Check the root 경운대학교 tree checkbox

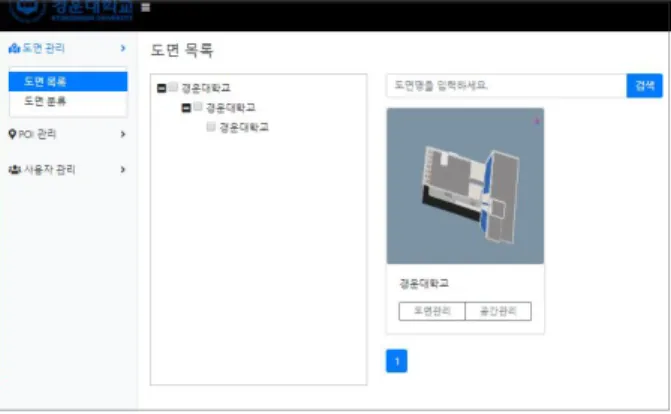point(173,87)
